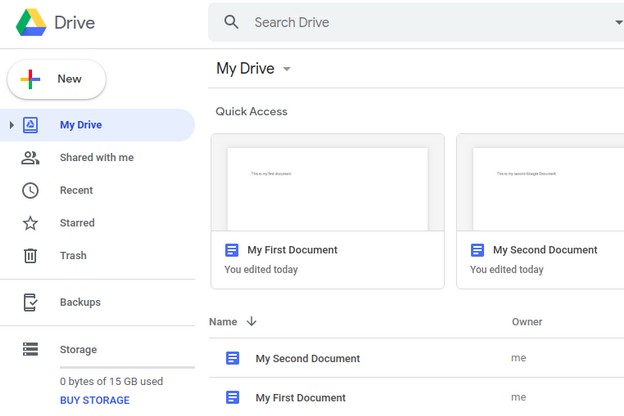Click the Recent clock icon

tap(30, 190)
